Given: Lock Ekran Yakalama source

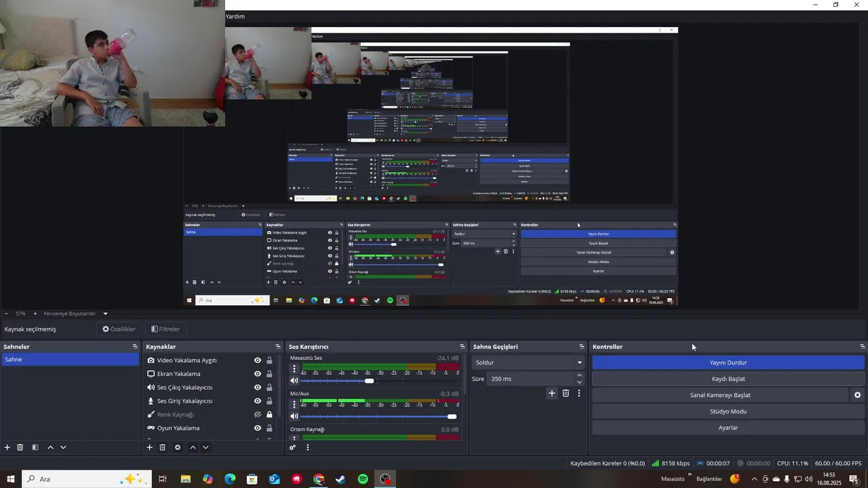Looking at the screenshot, I should point(269,374).
